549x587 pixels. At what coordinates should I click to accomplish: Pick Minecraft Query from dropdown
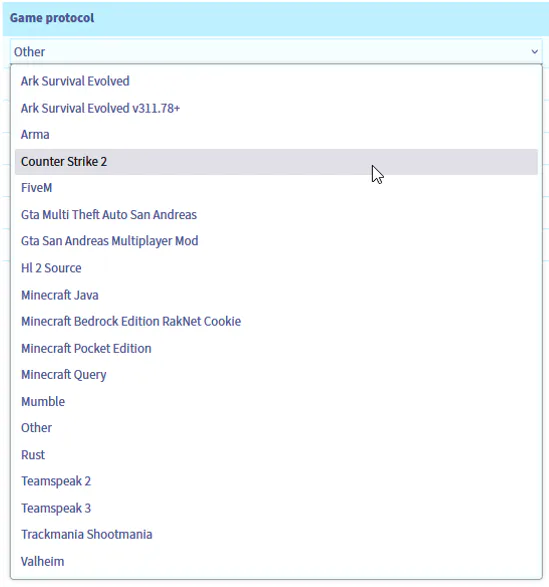[276, 375]
